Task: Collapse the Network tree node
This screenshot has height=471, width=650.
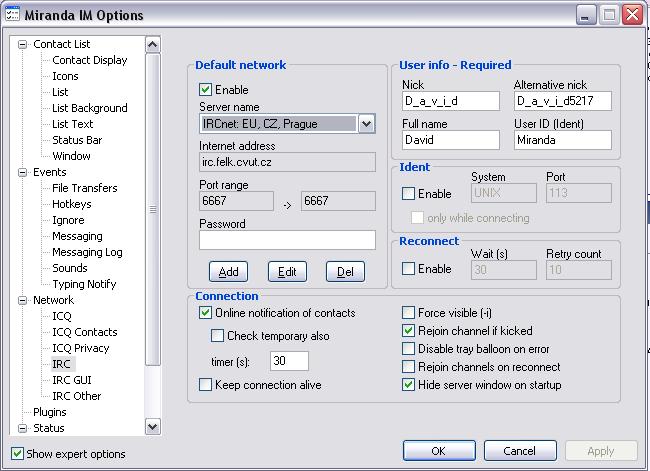Action: coord(23,300)
